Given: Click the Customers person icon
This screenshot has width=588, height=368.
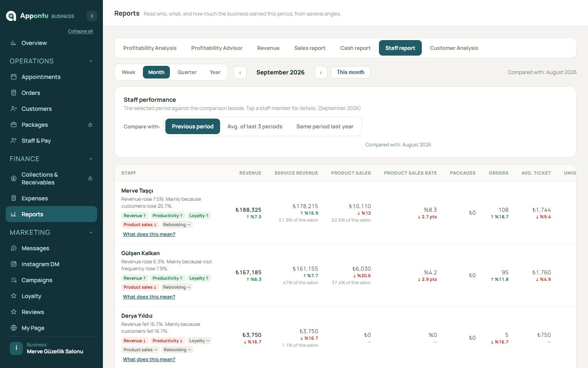Looking at the screenshot, I should [x=13, y=109].
